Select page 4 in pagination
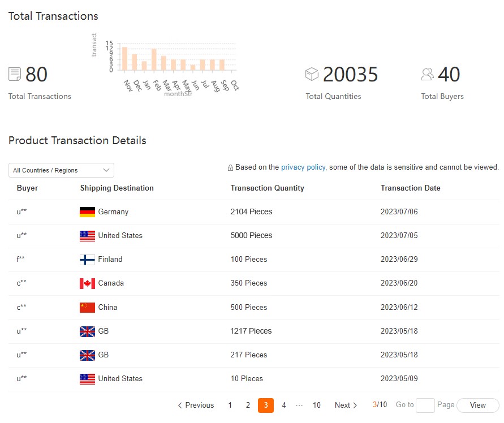The image size is (504, 423). [284, 405]
